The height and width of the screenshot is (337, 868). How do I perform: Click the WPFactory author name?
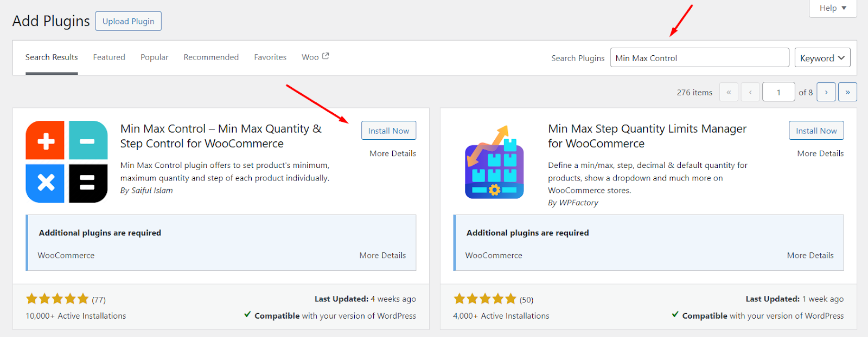pyautogui.click(x=579, y=203)
